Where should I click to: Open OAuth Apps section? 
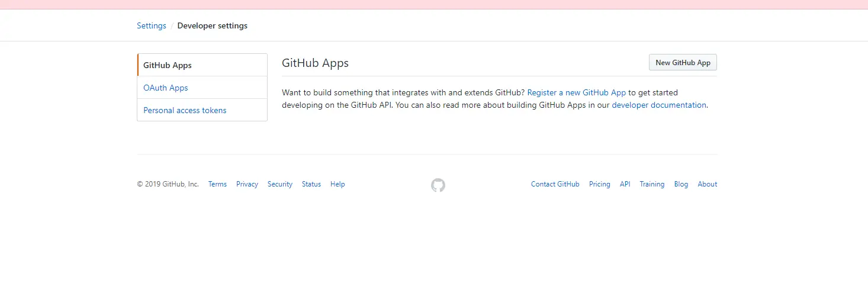tap(166, 88)
